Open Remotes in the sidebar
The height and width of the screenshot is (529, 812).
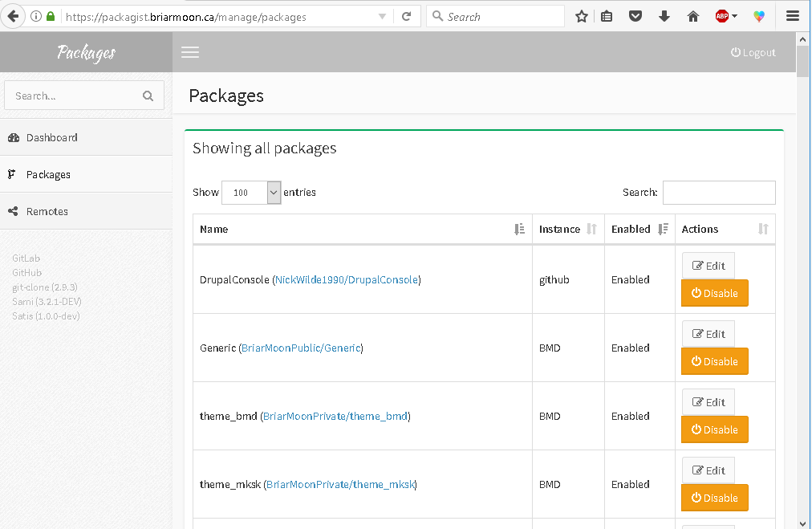pyautogui.click(x=86, y=211)
